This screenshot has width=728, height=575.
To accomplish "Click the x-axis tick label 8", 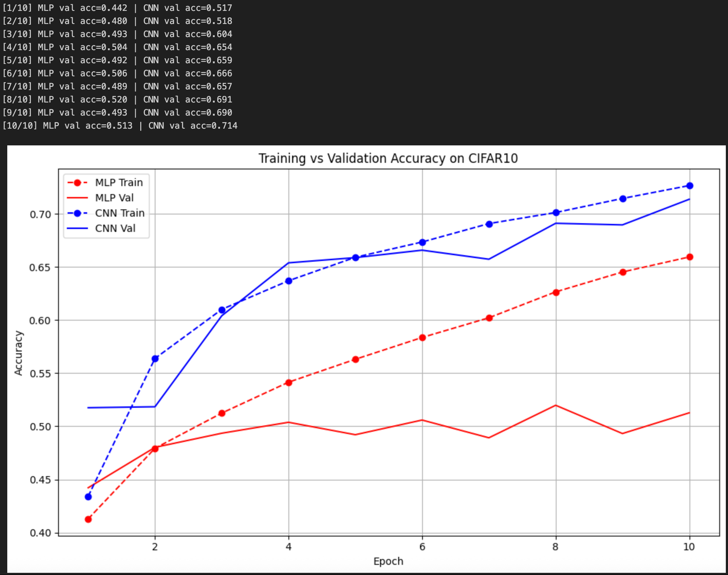I will [555, 547].
